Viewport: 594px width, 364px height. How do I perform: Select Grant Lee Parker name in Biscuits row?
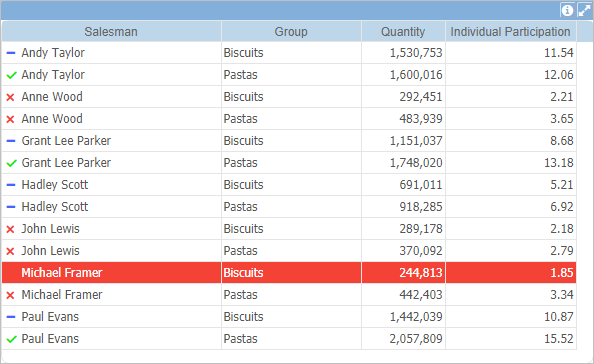point(66,141)
